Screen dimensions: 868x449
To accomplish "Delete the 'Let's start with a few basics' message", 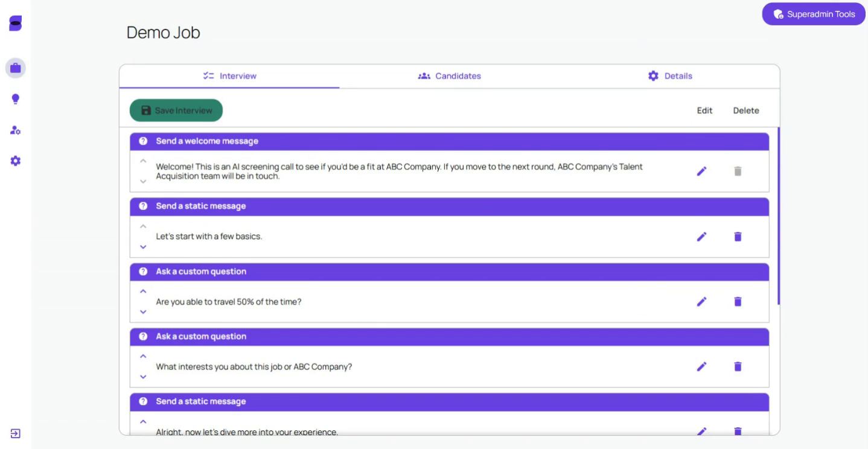I will [x=737, y=237].
